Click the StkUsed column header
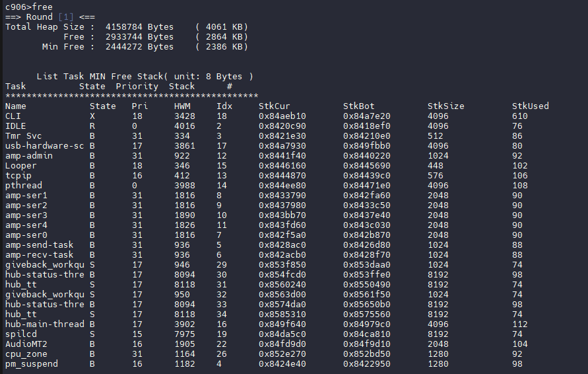The image size is (588, 374). (530, 106)
